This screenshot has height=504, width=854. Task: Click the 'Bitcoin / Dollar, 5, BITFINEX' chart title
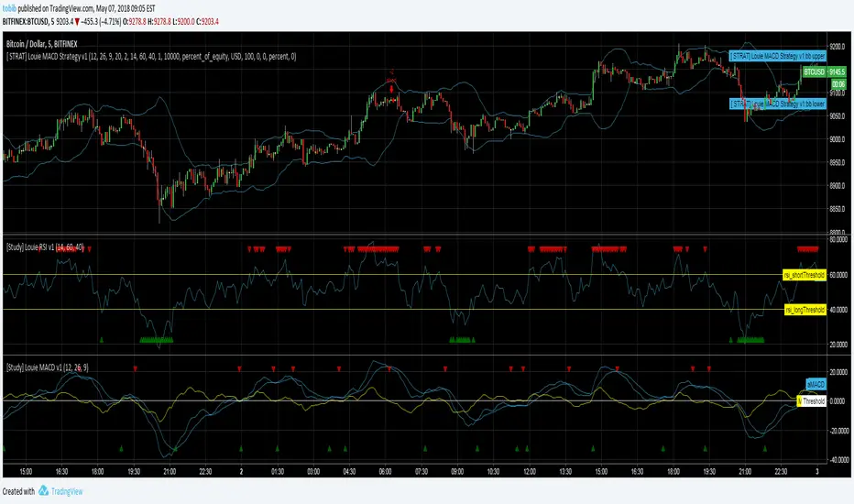[42, 44]
